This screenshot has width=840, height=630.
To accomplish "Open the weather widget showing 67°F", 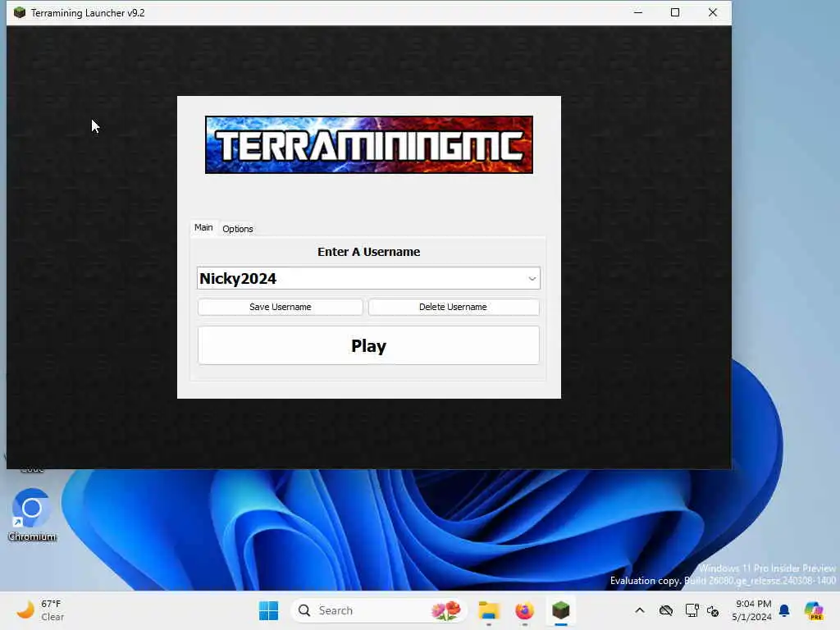I will click(41, 610).
